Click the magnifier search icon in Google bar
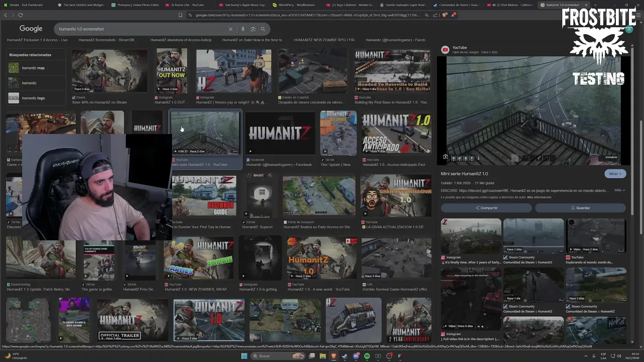644x362 pixels. [x=263, y=29]
